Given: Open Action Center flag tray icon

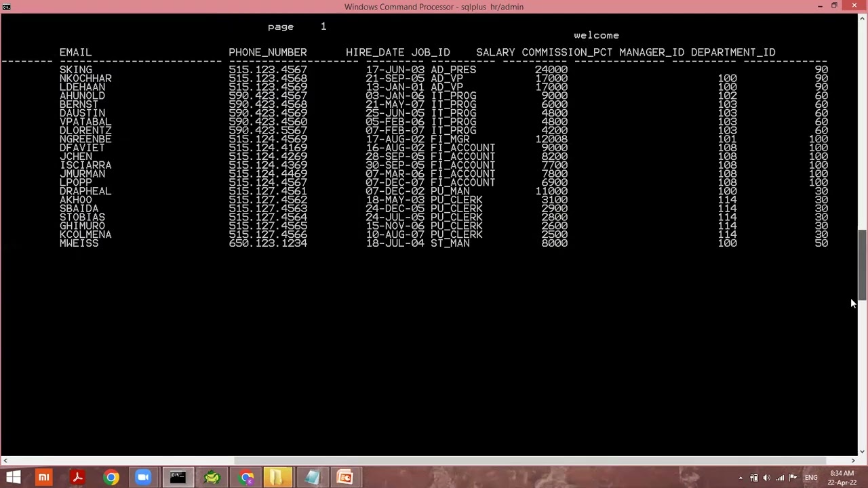Looking at the screenshot, I should (793, 478).
